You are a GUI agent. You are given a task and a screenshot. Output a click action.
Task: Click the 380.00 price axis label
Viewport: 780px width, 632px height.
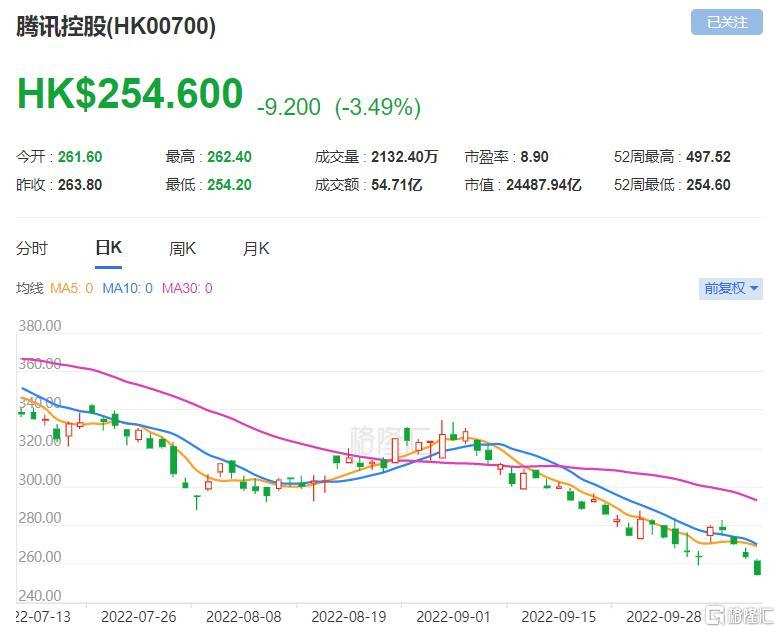coord(40,326)
